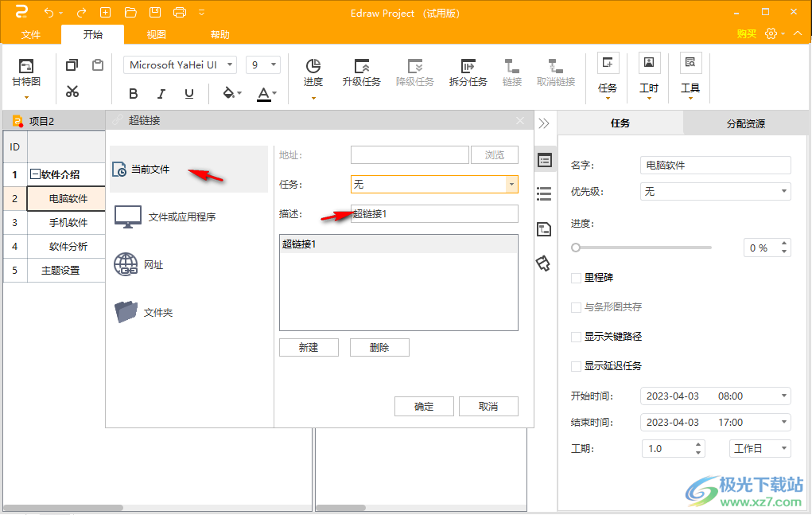Click the 描述 description input field
812x515 pixels.
tap(434, 214)
